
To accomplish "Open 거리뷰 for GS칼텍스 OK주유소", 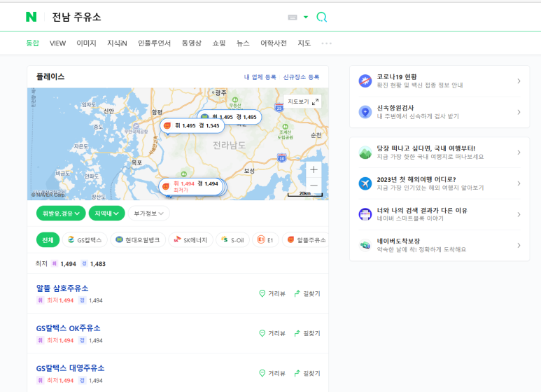I will [x=272, y=333].
